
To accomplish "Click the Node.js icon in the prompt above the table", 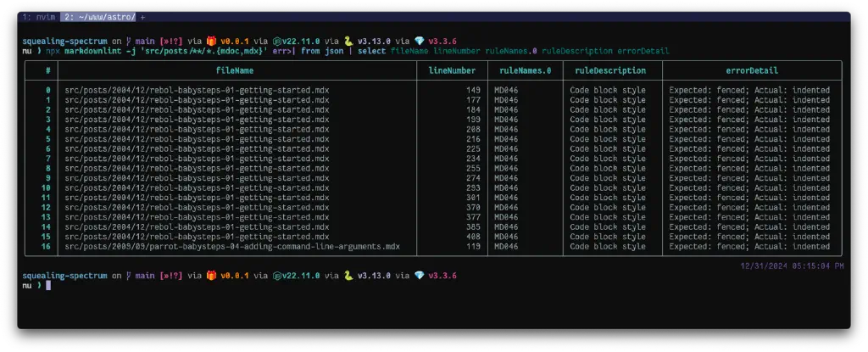I will 277,41.
